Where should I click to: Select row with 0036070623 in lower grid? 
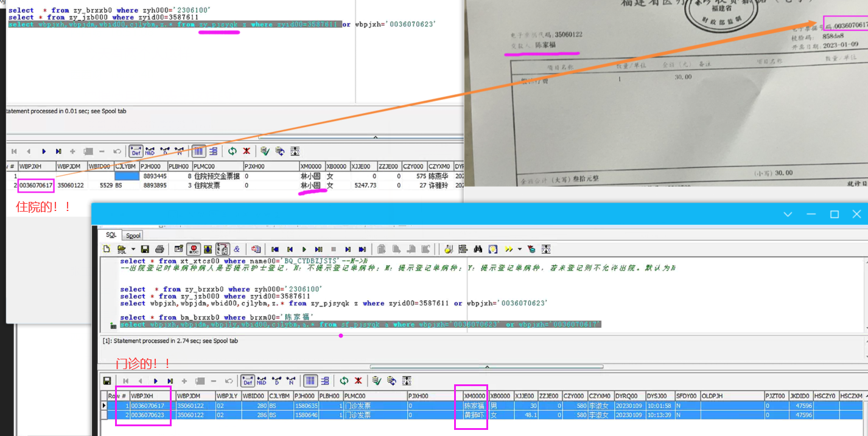tap(148, 415)
